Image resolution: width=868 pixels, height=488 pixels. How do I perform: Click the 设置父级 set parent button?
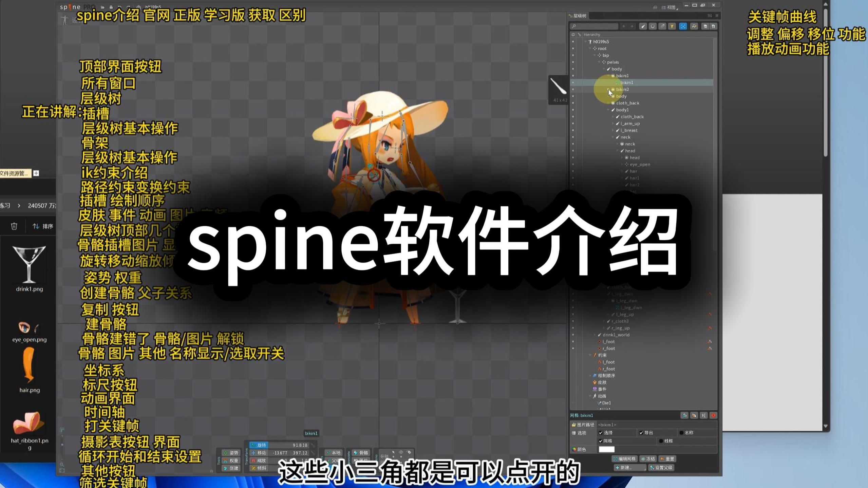click(x=662, y=468)
